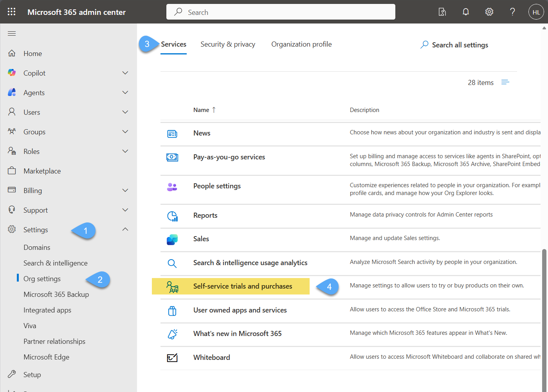Open Pay-as-you-go services
Viewport: 548px width, 392px height.
pos(229,157)
